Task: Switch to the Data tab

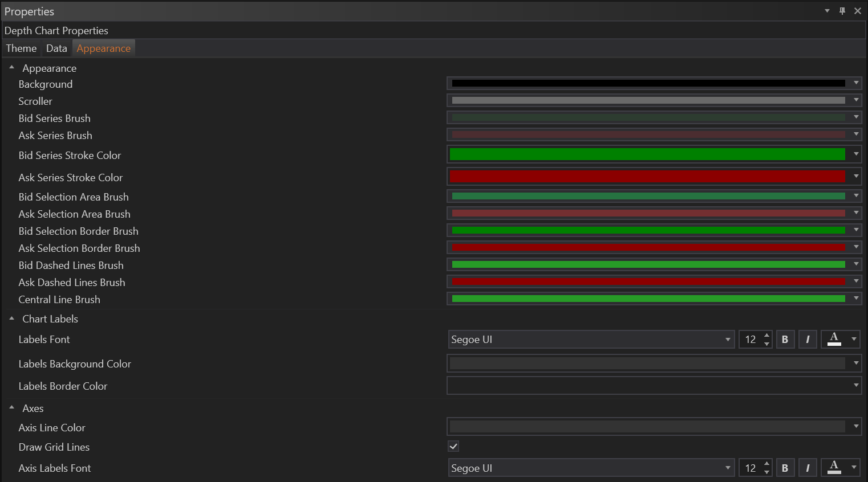Action: tap(56, 48)
